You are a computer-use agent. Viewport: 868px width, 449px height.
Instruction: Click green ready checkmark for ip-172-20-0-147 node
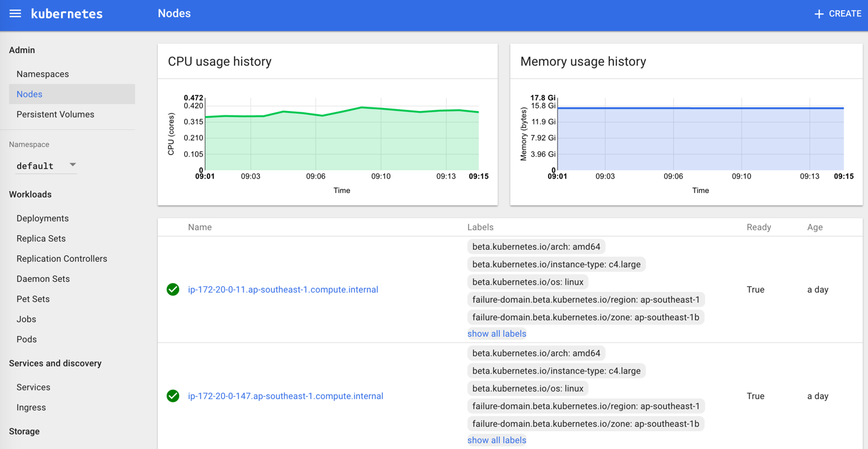pos(173,396)
